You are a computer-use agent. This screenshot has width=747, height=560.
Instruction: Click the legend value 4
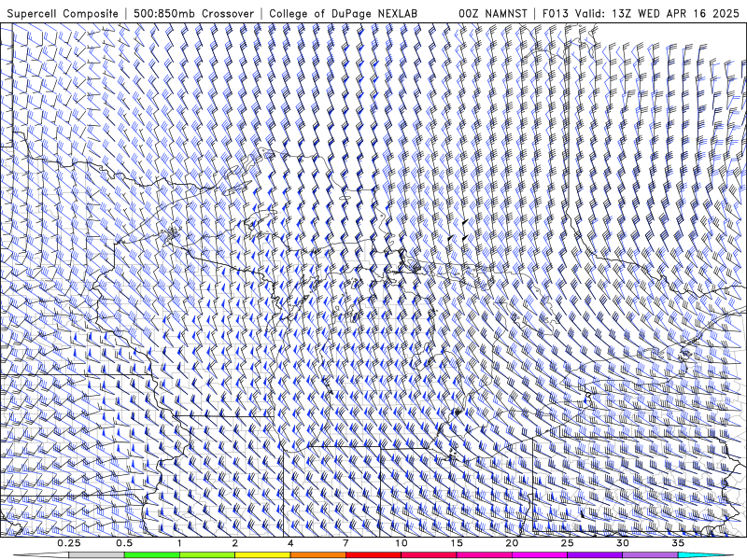tap(290, 543)
